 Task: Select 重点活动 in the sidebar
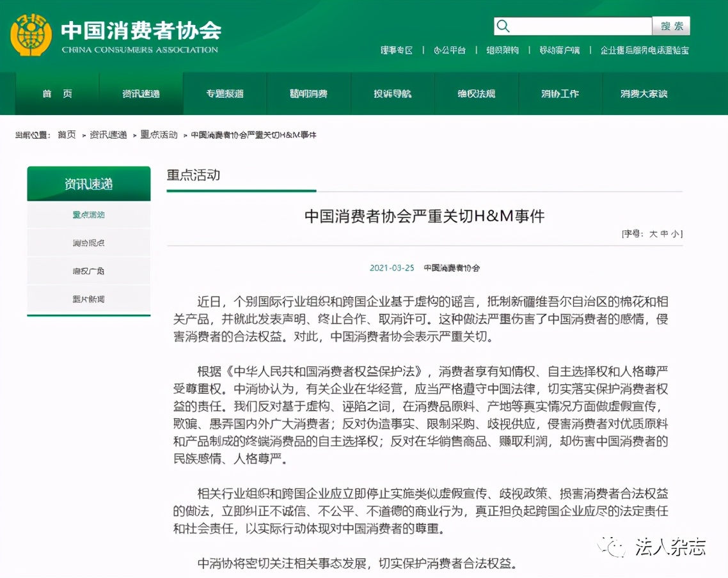[88, 215]
